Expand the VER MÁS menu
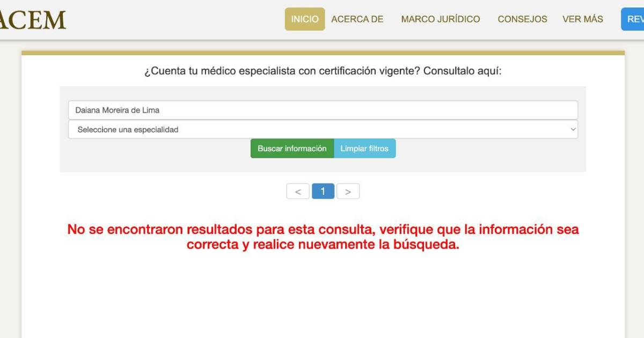This screenshot has height=338, width=644. point(582,19)
